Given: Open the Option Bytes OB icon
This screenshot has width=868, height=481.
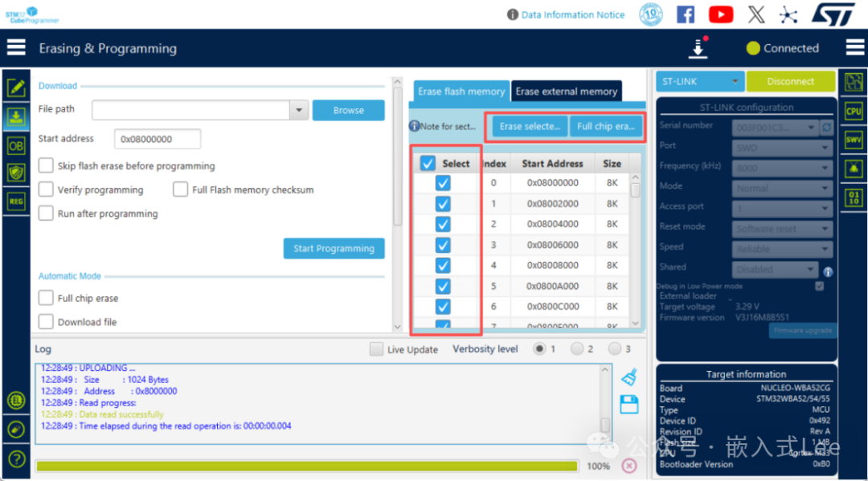Looking at the screenshot, I should pyautogui.click(x=16, y=146).
